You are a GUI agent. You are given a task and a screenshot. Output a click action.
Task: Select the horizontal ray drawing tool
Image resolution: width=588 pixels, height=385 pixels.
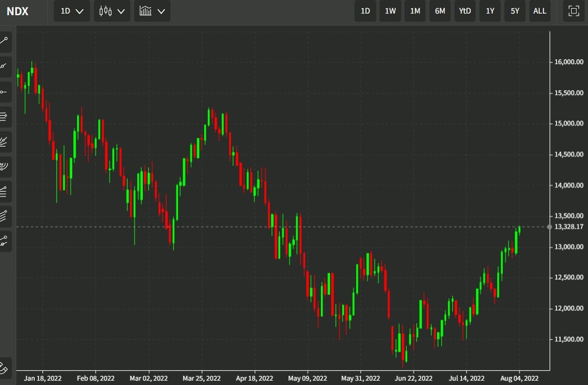tap(4, 92)
